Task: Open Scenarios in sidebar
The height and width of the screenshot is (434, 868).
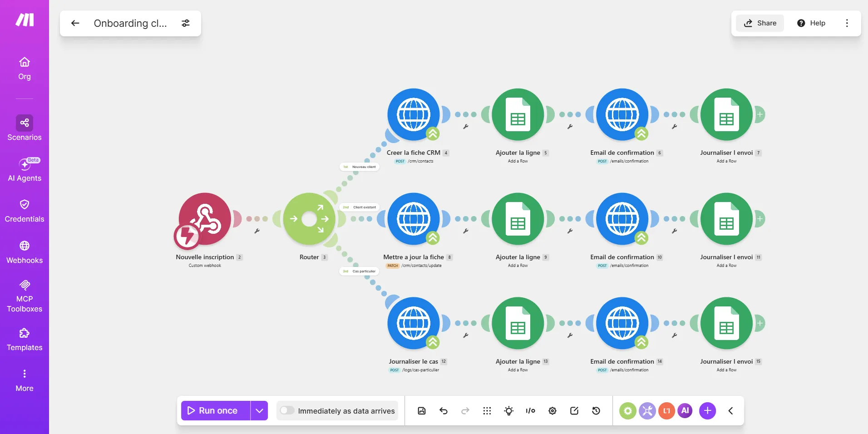Action: pyautogui.click(x=25, y=128)
